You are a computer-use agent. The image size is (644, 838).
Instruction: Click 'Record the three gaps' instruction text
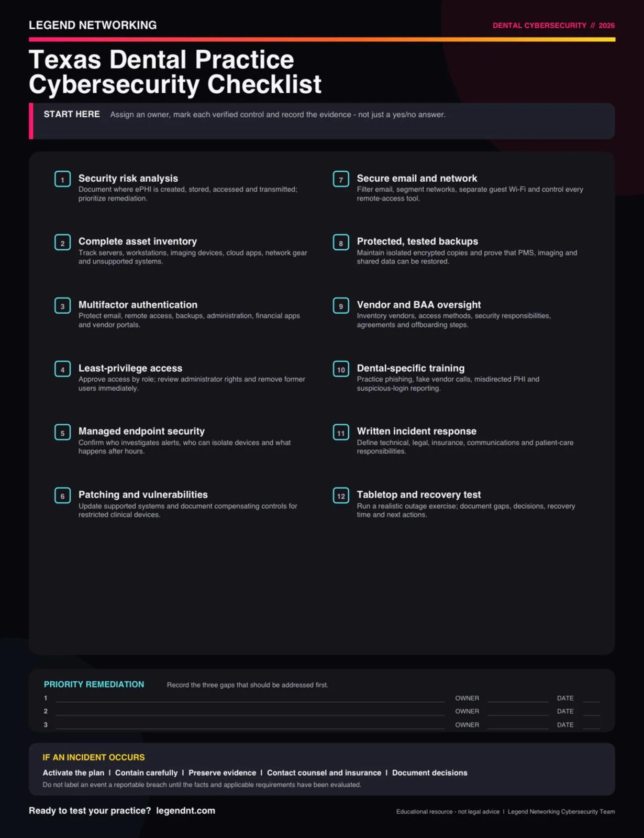[x=248, y=685]
